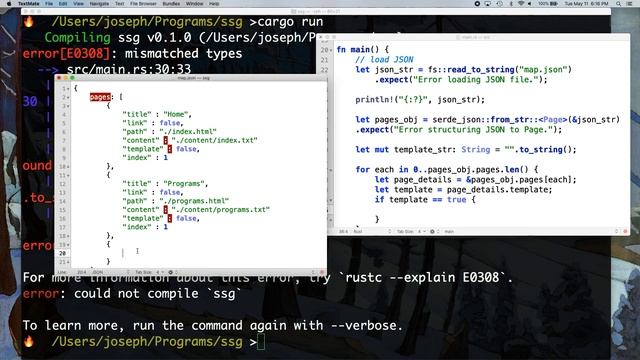The image size is (640, 360).
Task: Open the TextMate application menu
Action: [x=29, y=4]
